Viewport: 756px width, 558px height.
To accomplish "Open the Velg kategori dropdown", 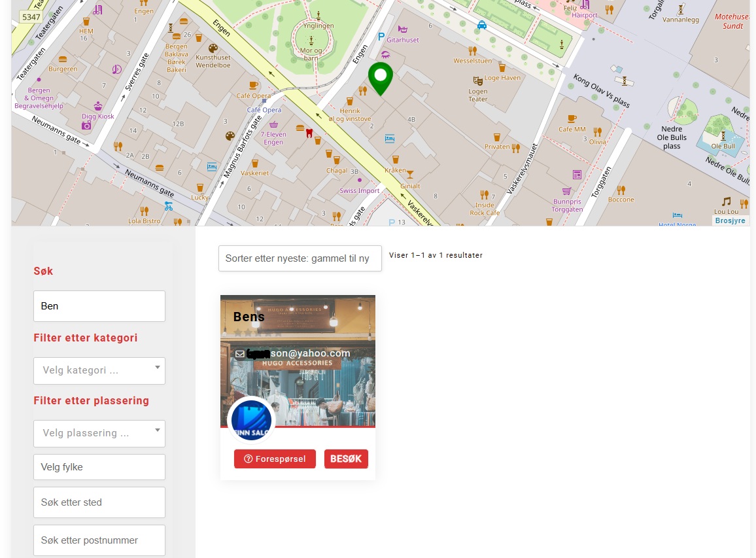I will pyautogui.click(x=99, y=370).
